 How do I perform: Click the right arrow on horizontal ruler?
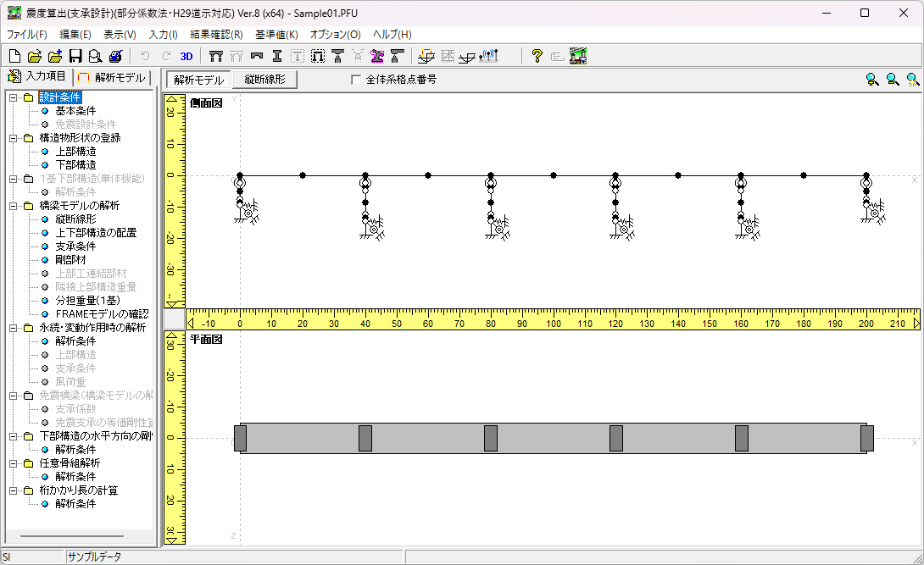pos(916,323)
